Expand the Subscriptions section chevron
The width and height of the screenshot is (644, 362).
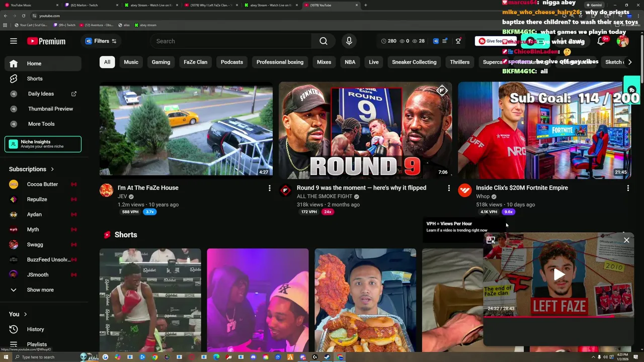52,169
